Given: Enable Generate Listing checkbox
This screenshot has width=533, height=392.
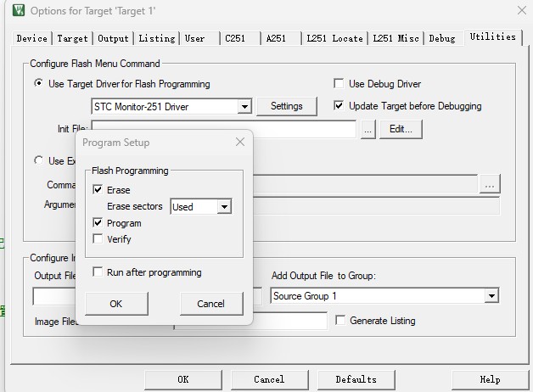Looking at the screenshot, I should (x=341, y=321).
